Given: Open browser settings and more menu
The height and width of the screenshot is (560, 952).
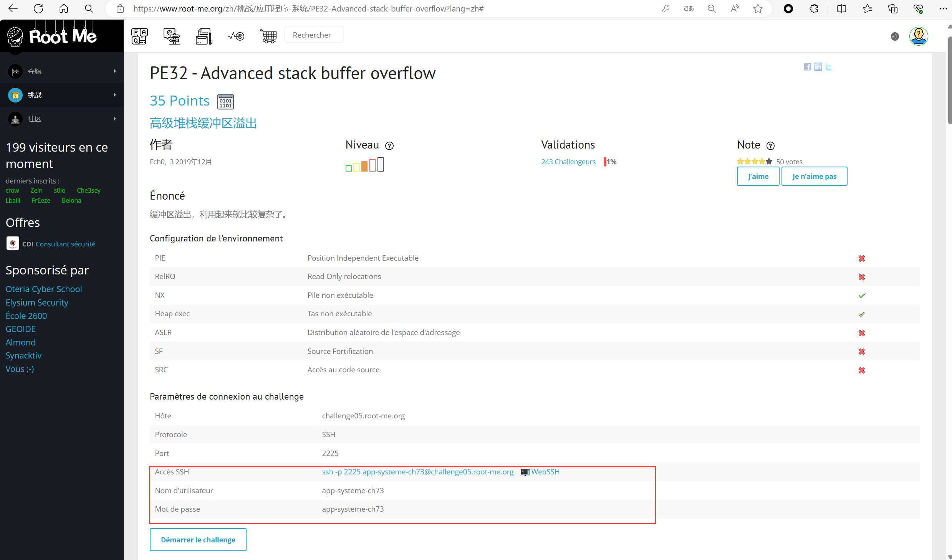Looking at the screenshot, I should click(943, 8).
